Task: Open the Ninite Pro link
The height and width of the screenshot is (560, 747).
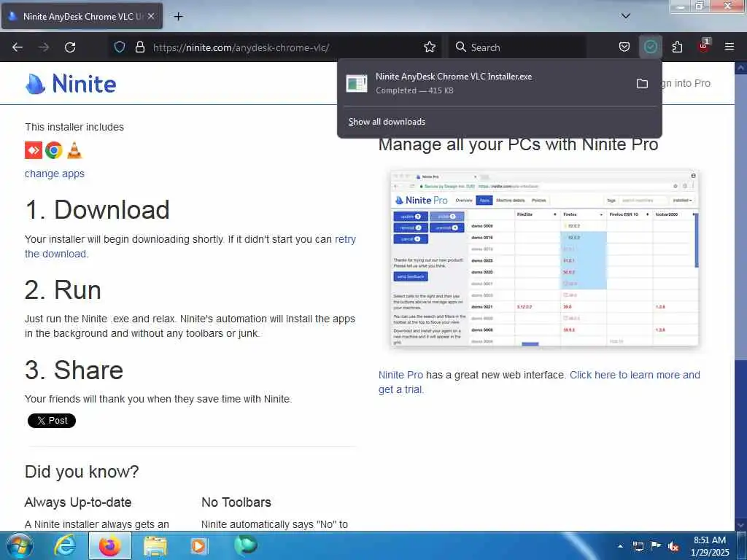Action: 400,375
